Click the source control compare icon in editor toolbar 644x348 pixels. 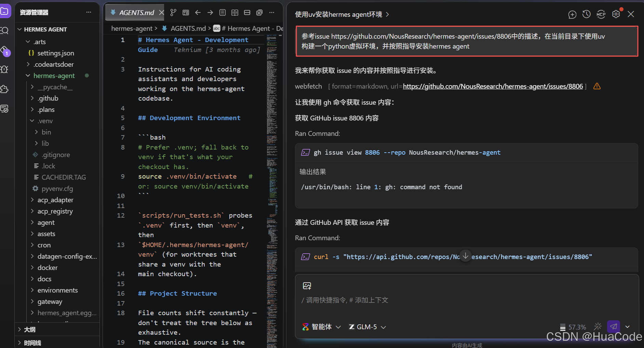pyautogui.click(x=174, y=13)
